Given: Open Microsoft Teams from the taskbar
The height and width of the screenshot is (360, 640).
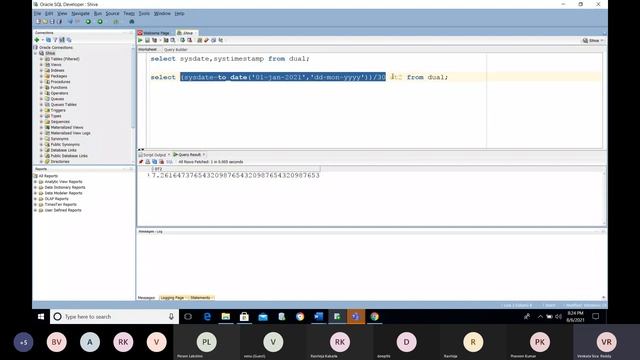Looking at the screenshot, I should (356, 316).
